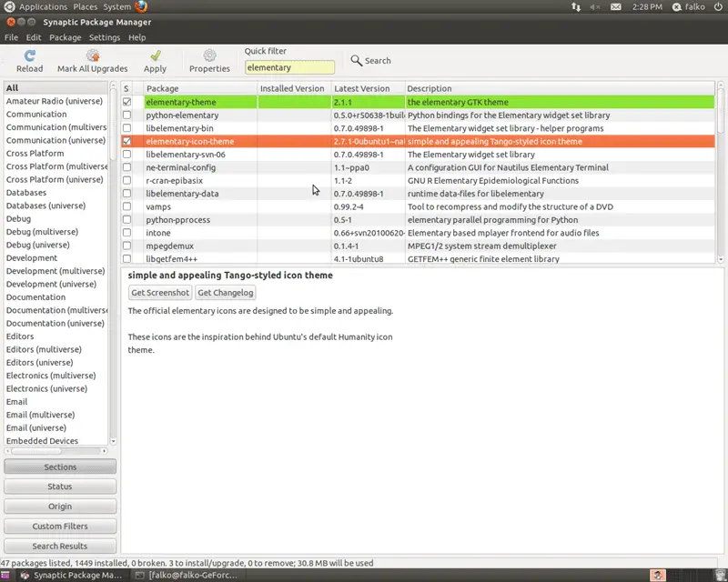Click Synaptic Package Manager taskbar button

72,576
